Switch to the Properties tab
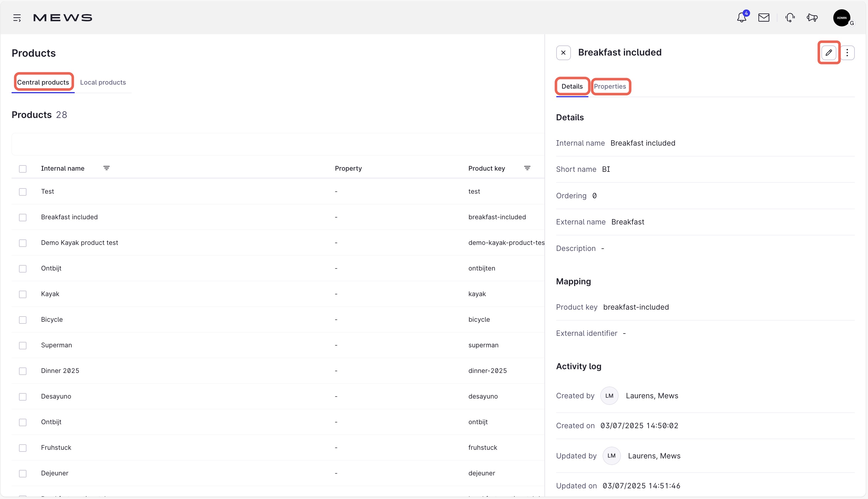Image resolution: width=868 pixels, height=499 pixels. [x=610, y=86]
